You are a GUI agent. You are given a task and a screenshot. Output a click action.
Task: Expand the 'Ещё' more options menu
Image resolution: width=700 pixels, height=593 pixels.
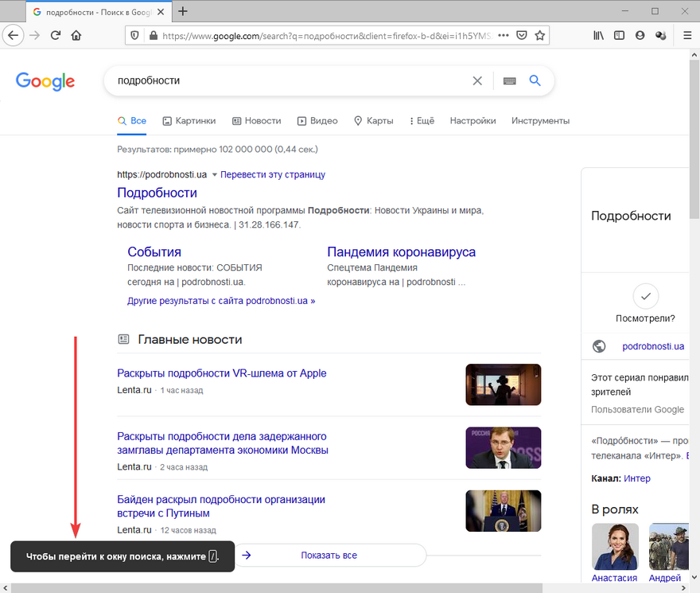[x=422, y=121]
